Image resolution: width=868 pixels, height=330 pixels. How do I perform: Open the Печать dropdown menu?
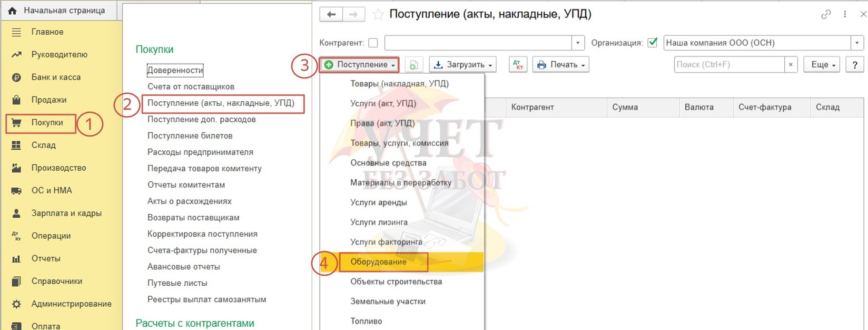point(561,65)
